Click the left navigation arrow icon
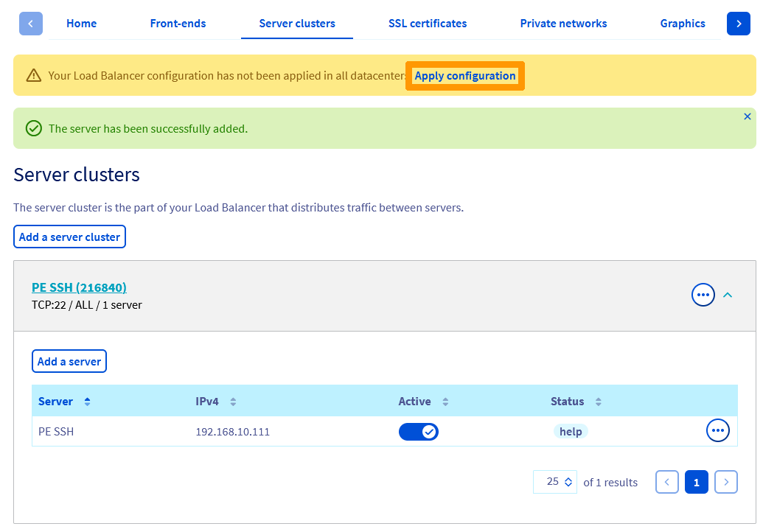This screenshot has width=777, height=532. click(30, 24)
